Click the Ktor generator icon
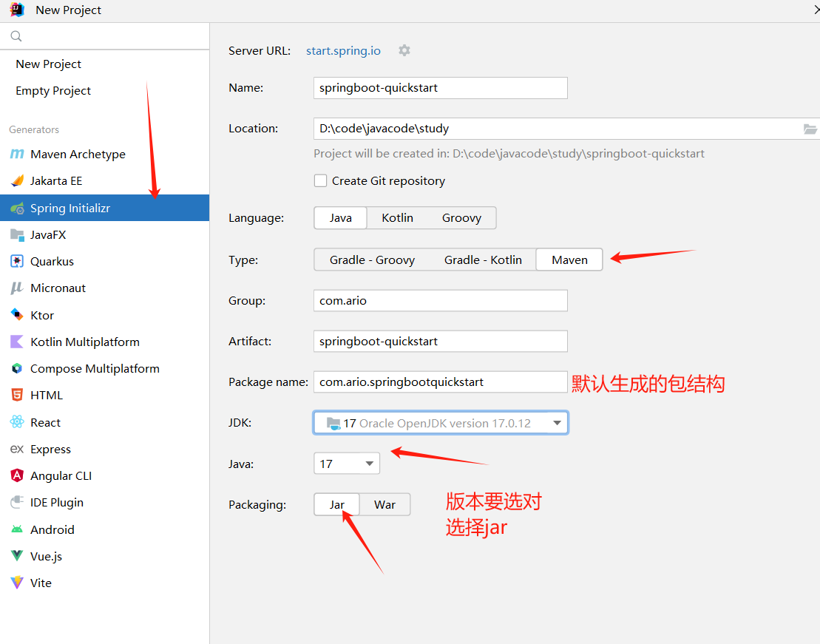Screen dimensions: 820x644 tap(17, 315)
